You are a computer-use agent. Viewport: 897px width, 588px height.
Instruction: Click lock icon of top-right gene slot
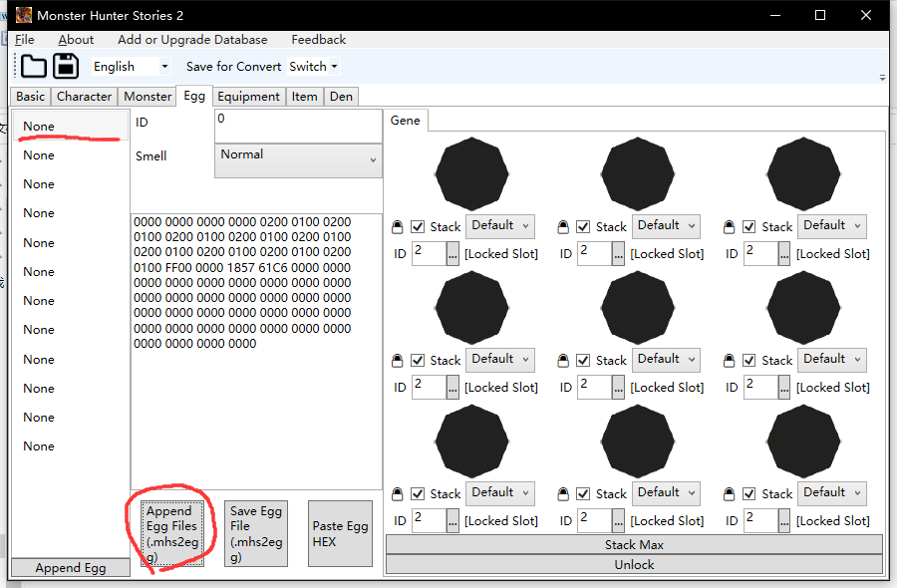click(729, 227)
